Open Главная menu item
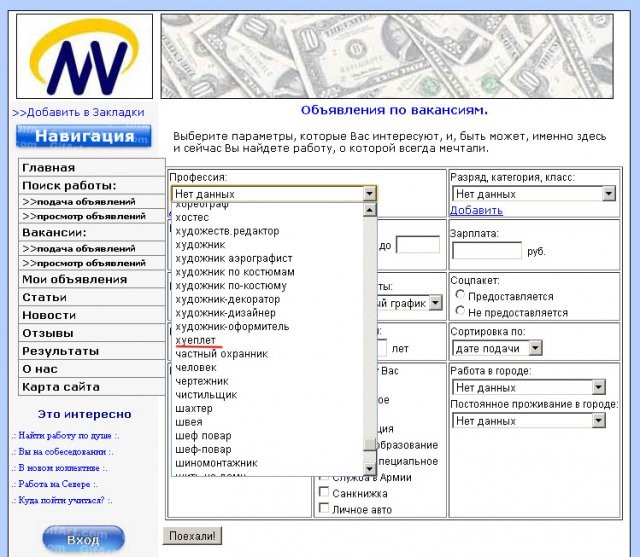 92,168
